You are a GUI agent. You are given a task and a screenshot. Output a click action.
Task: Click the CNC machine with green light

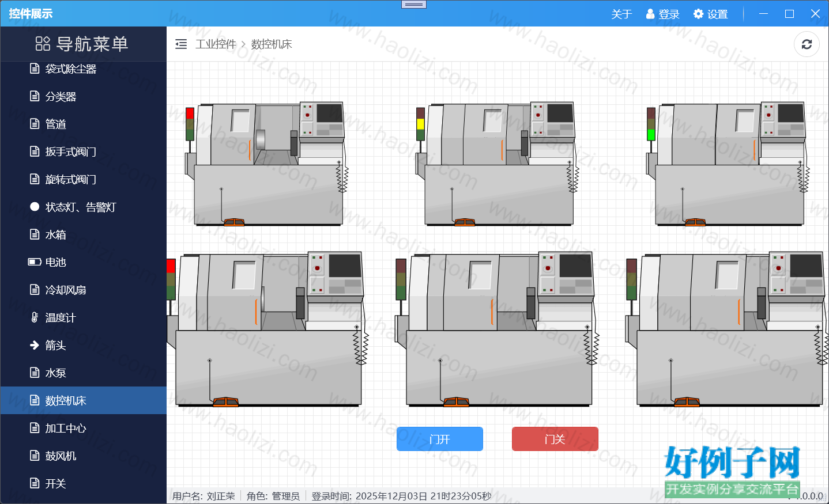click(728, 164)
